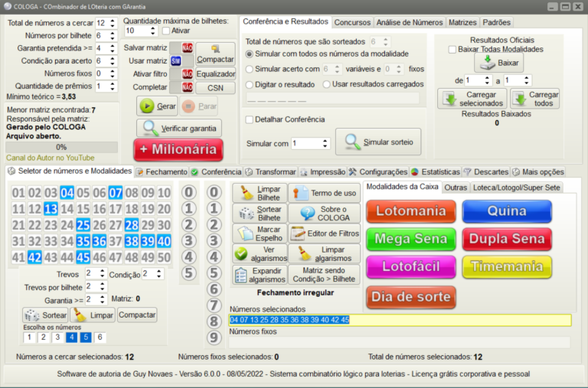Check Baixar Todas Modalidades
This screenshot has height=388, width=588.
[452, 50]
